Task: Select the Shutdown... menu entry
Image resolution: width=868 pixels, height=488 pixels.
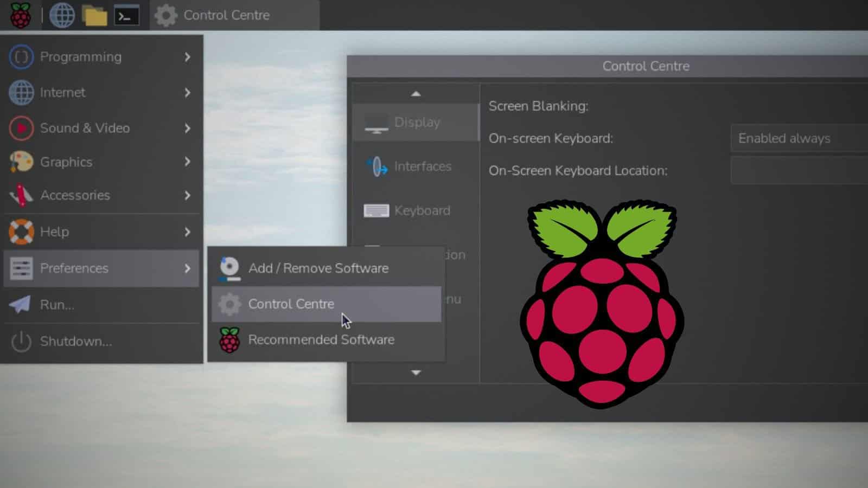Action: (x=101, y=342)
